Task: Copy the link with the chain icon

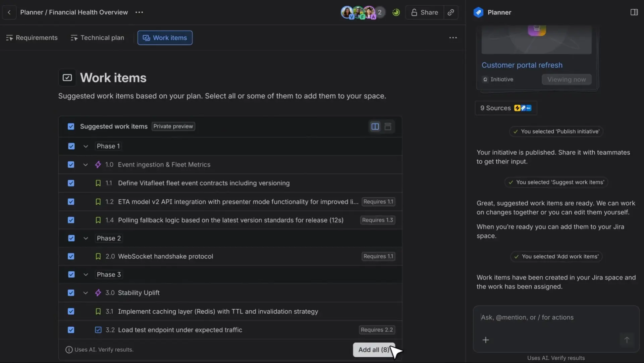Action: coord(451,12)
